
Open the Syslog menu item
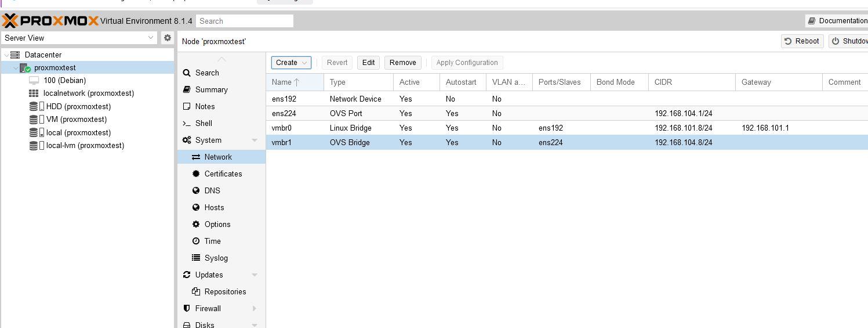click(221, 258)
